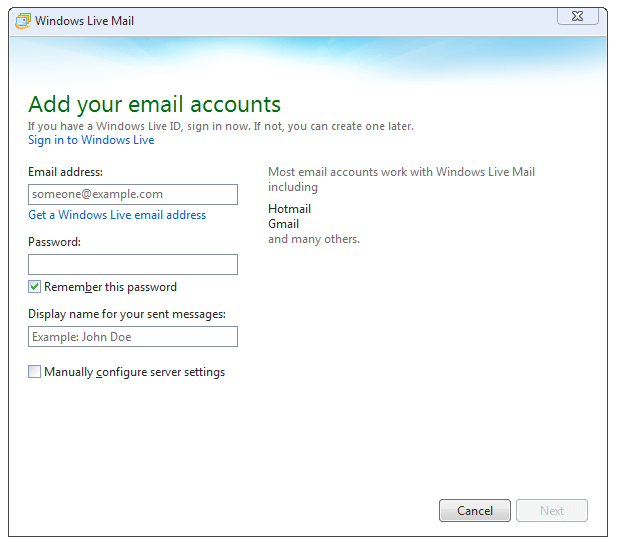Click the 'Add your email accounts' heading
The image size is (620, 547).
click(x=154, y=104)
